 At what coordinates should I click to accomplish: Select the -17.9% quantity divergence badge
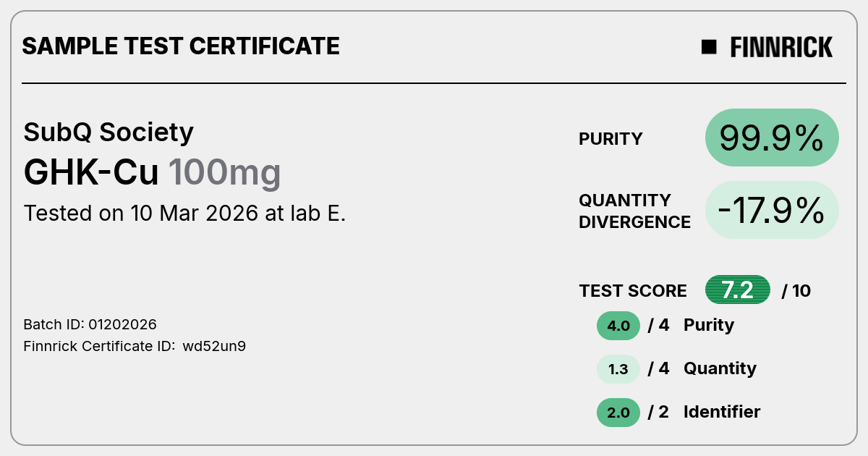click(x=772, y=210)
